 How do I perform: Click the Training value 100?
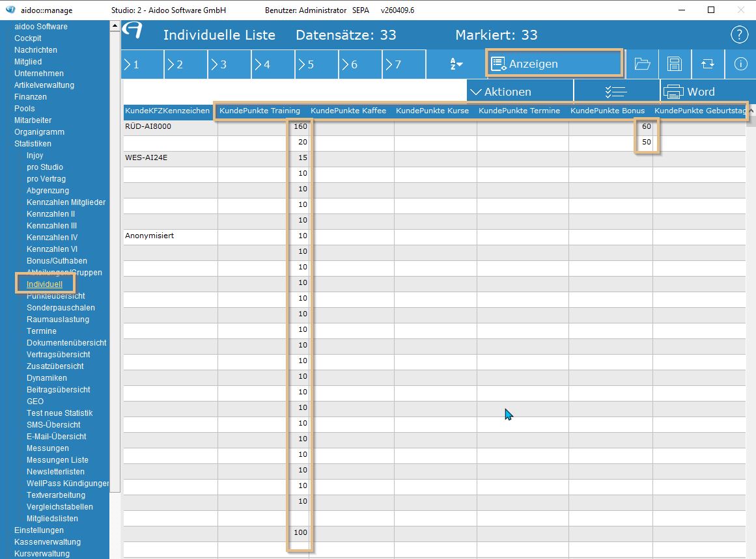tap(300, 532)
